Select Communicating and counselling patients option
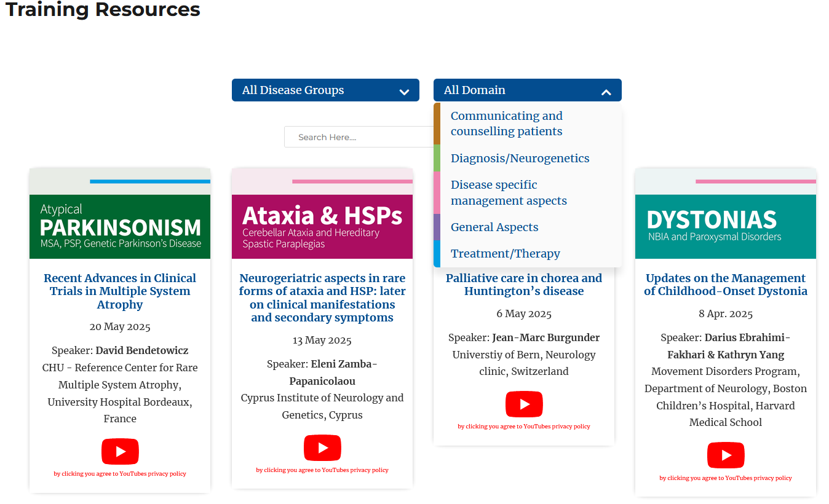The width and height of the screenshot is (829, 504). (506, 124)
